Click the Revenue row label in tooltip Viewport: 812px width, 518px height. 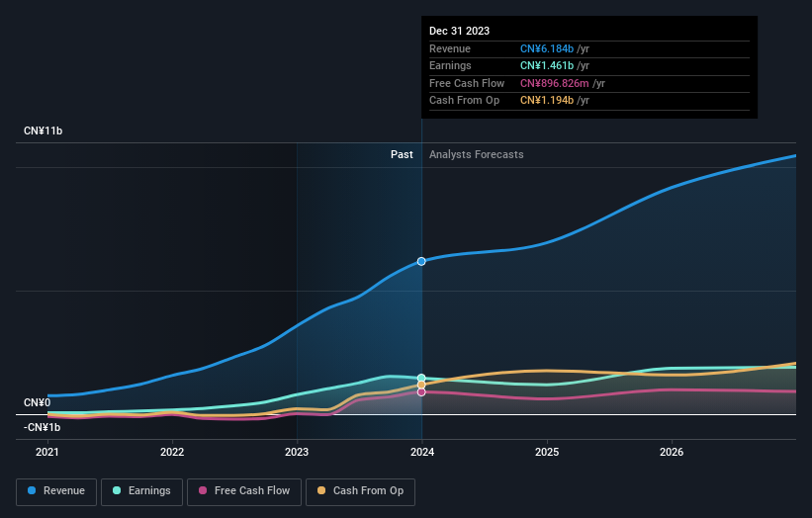coord(450,48)
